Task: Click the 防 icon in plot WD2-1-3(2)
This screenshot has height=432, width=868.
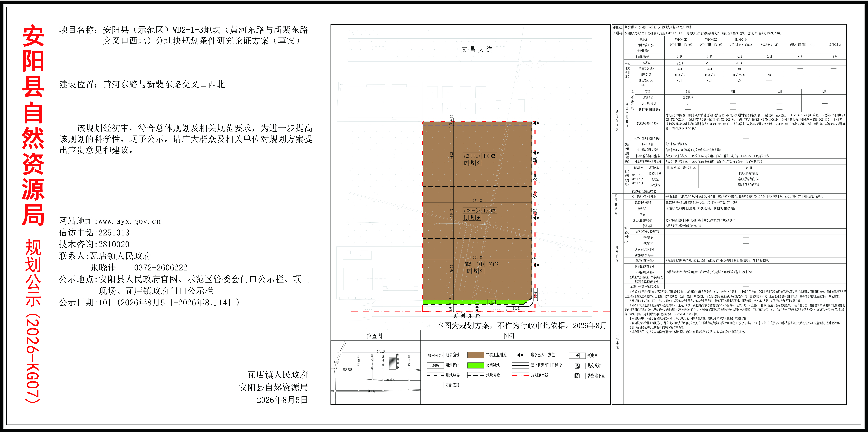Action: [466, 217]
